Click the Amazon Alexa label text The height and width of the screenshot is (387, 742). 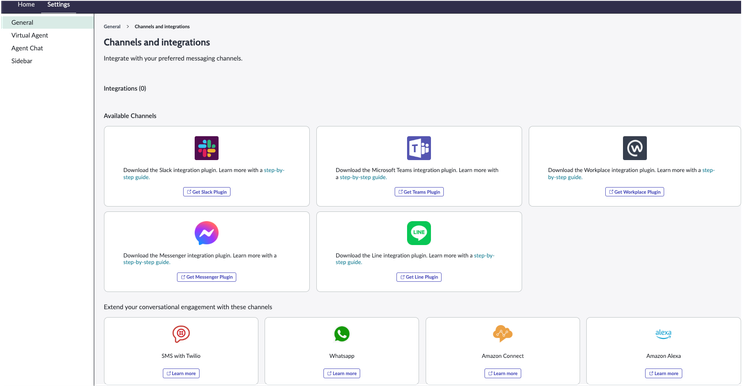pyautogui.click(x=663, y=356)
